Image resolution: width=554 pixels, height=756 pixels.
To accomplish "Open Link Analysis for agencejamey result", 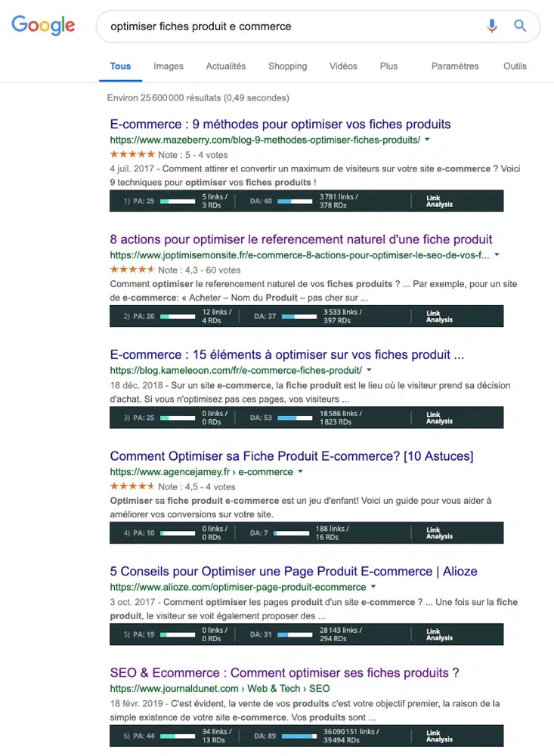I will (439, 532).
